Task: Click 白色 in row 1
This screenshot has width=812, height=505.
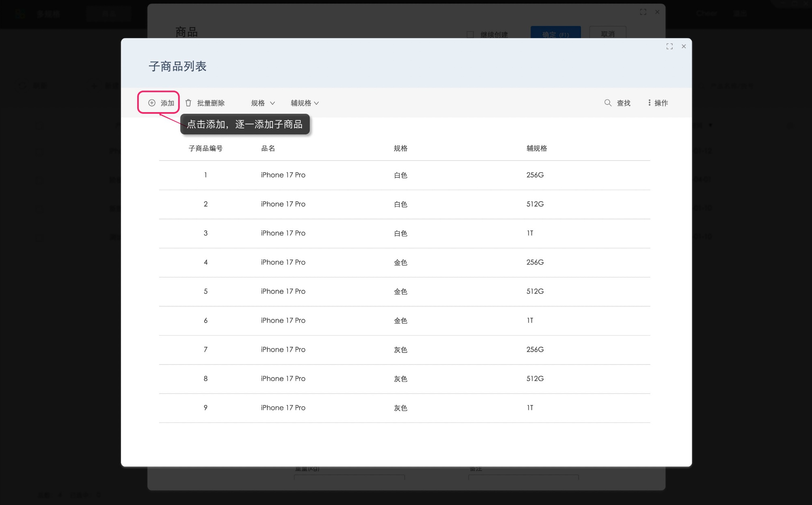Action: 401,175
